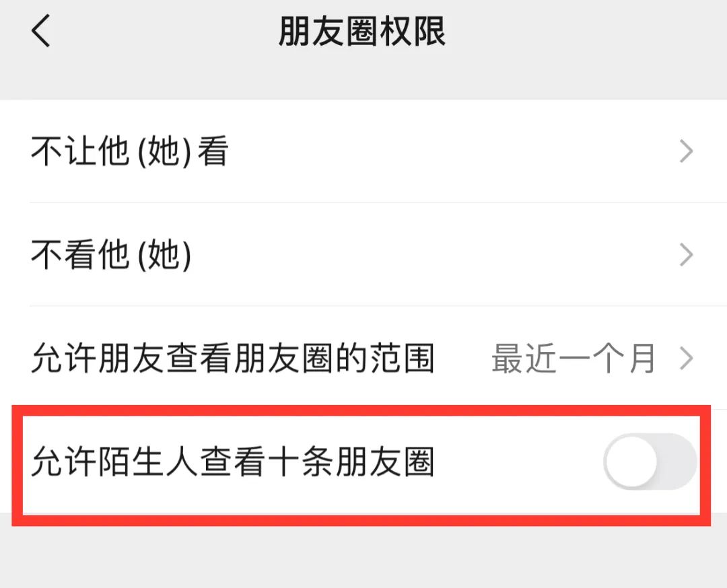Tap the white knob of the toggle

(x=630, y=462)
